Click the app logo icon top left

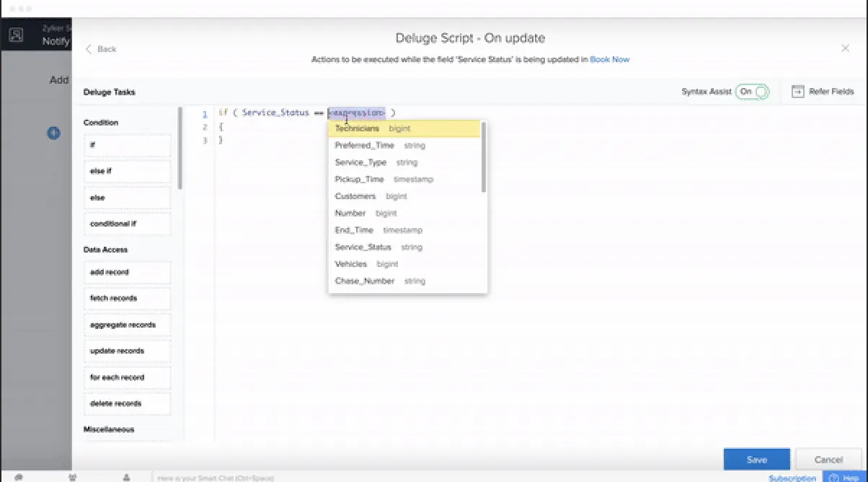[16, 35]
